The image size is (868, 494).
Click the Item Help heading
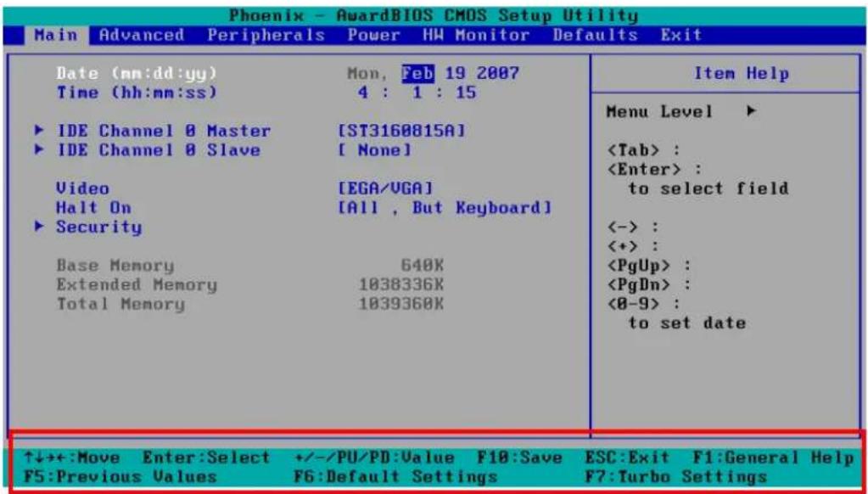pyautogui.click(x=742, y=73)
